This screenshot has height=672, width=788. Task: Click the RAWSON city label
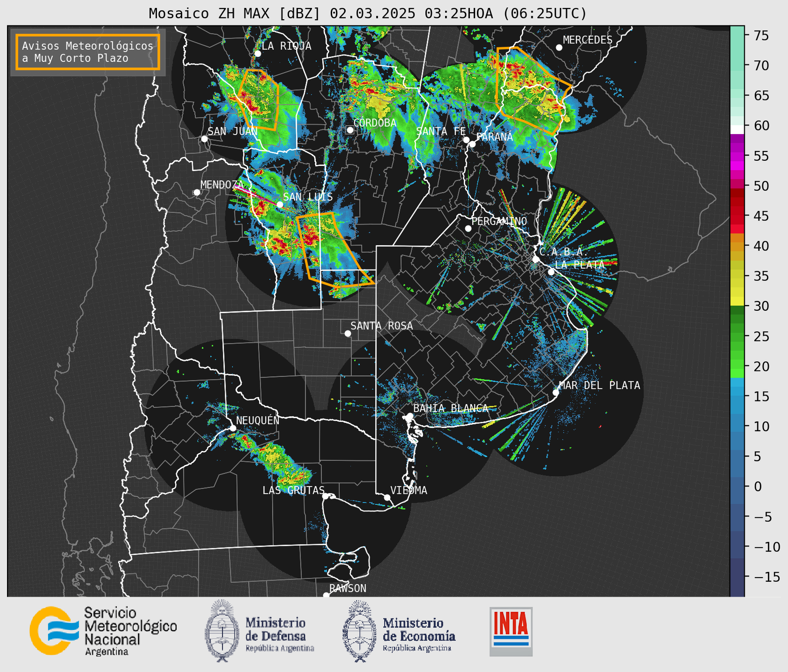click(x=348, y=588)
